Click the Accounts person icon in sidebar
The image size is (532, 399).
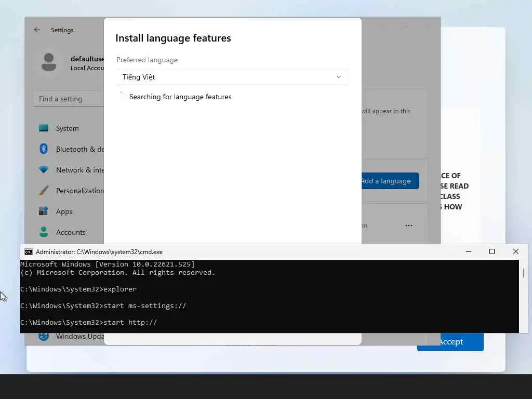pyautogui.click(x=44, y=232)
